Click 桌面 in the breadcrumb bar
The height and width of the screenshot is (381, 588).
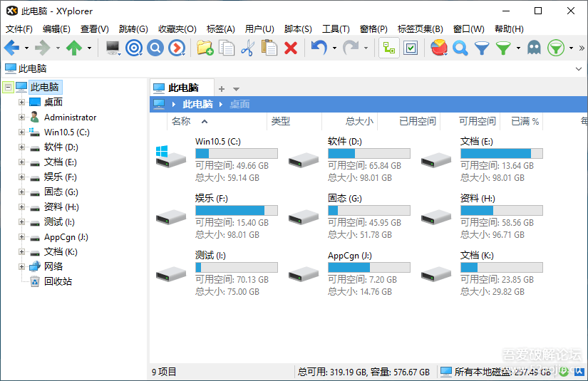point(239,104)
